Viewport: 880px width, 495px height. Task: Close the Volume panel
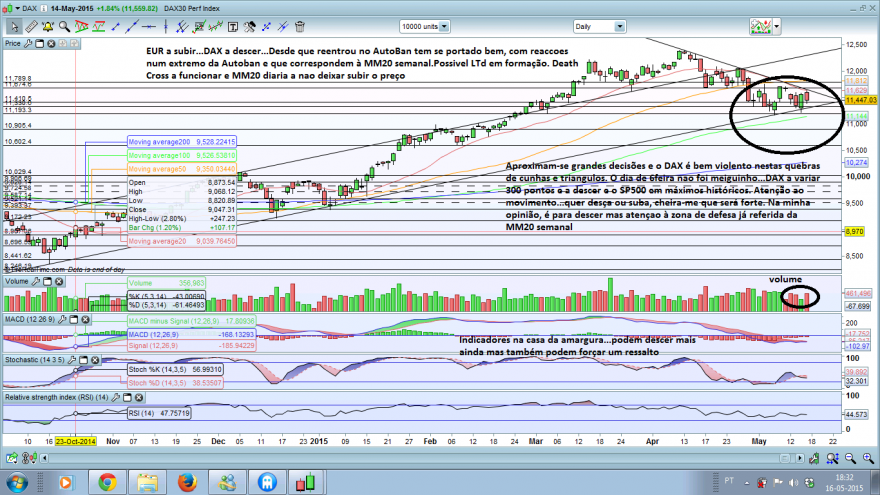(x=59, y=281)
